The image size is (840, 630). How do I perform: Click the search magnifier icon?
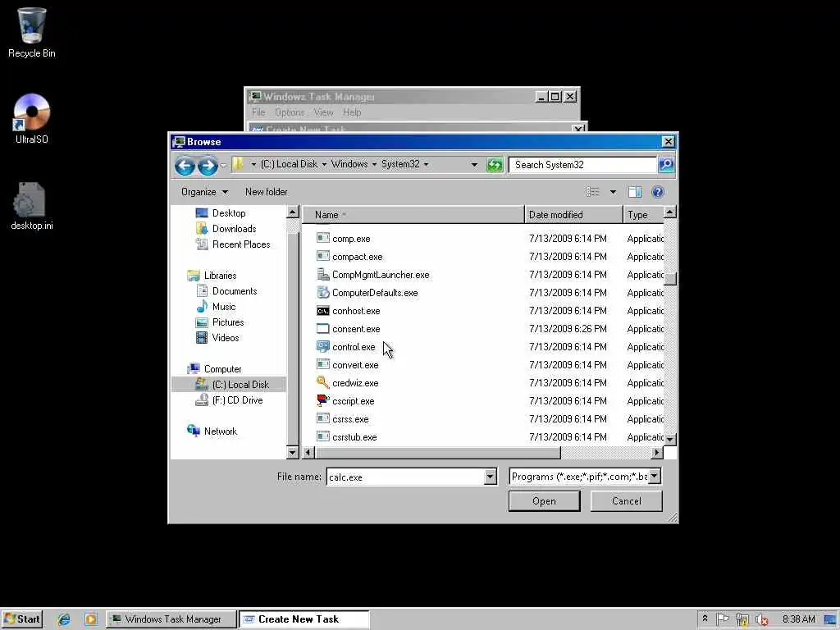coord(666,164)
